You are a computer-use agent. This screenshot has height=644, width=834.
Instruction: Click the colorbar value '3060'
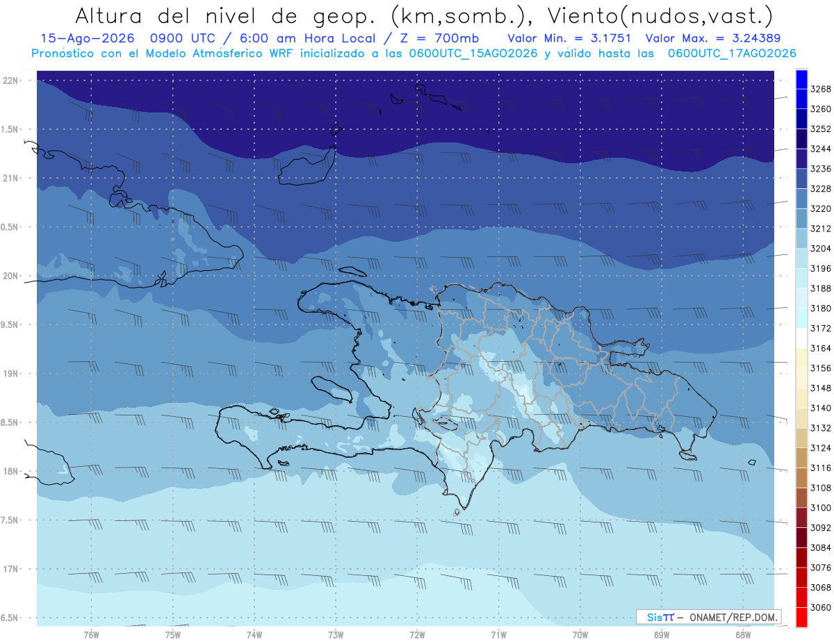tap(821, 608)
